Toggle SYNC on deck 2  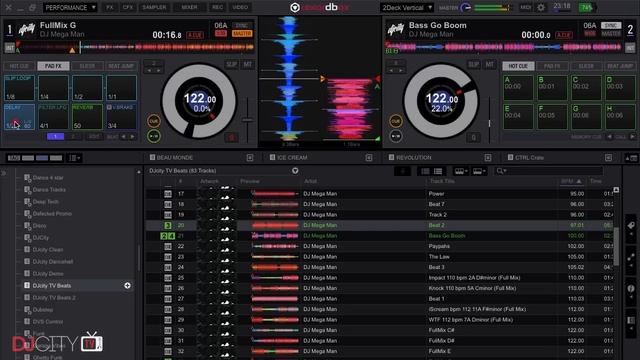click(x=611, y=25)
